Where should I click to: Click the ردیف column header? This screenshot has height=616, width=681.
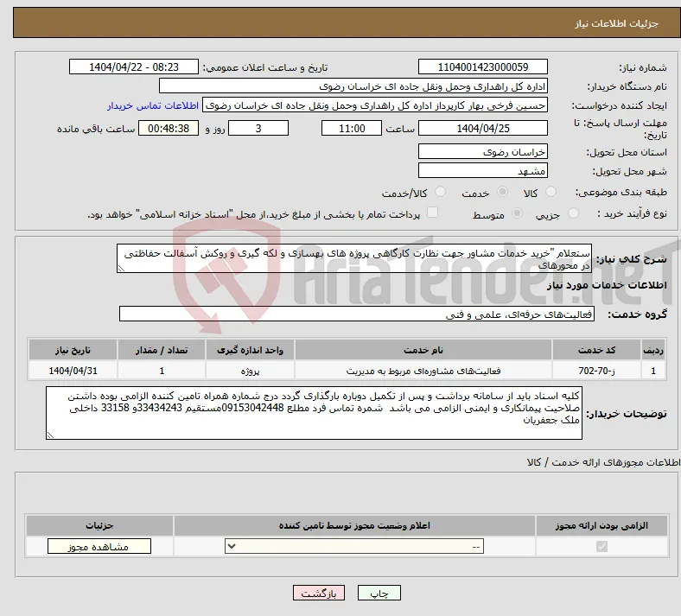click(653, 350)
